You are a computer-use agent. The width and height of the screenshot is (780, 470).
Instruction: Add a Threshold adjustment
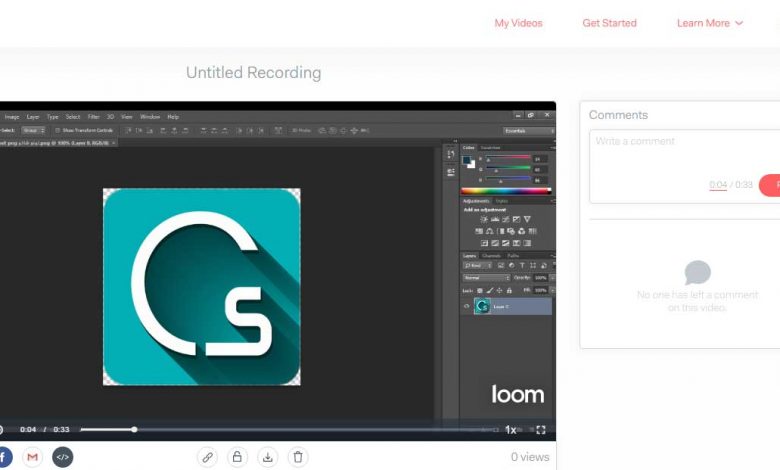(505, 243)
